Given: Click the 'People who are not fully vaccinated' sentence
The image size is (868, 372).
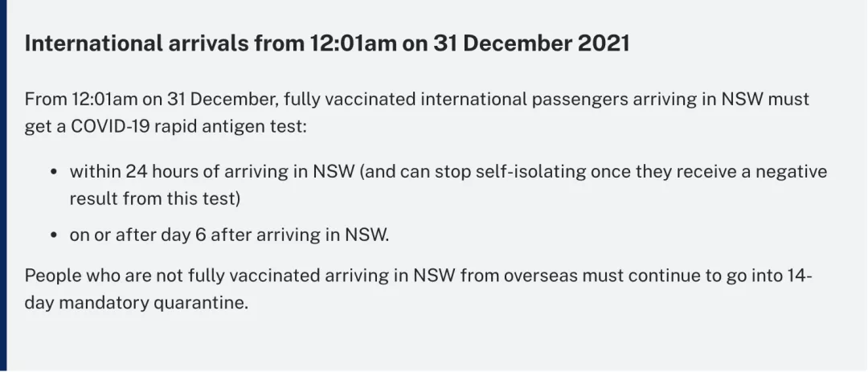Looking at the screenshot, I should click(x=170, y=276).
